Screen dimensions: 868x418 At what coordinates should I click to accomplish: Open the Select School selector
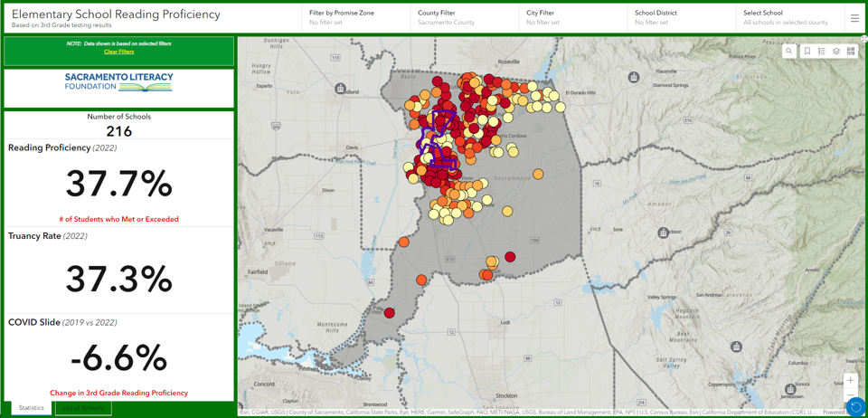tap(790, 18)
